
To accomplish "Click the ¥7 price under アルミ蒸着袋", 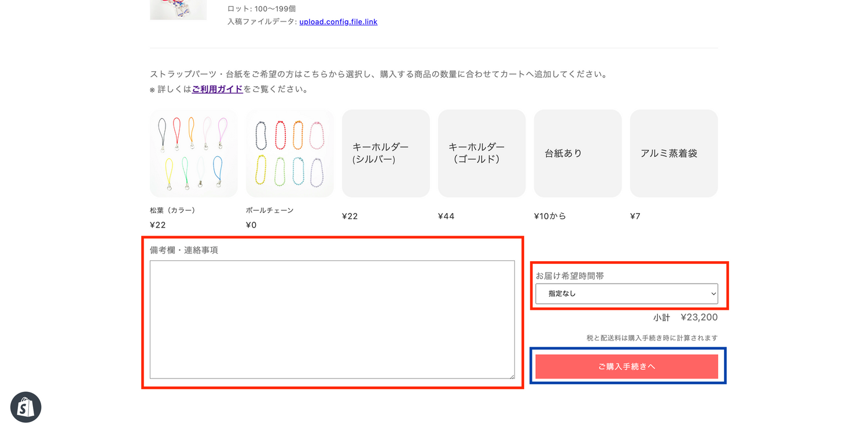I will (x=635, y=216).
